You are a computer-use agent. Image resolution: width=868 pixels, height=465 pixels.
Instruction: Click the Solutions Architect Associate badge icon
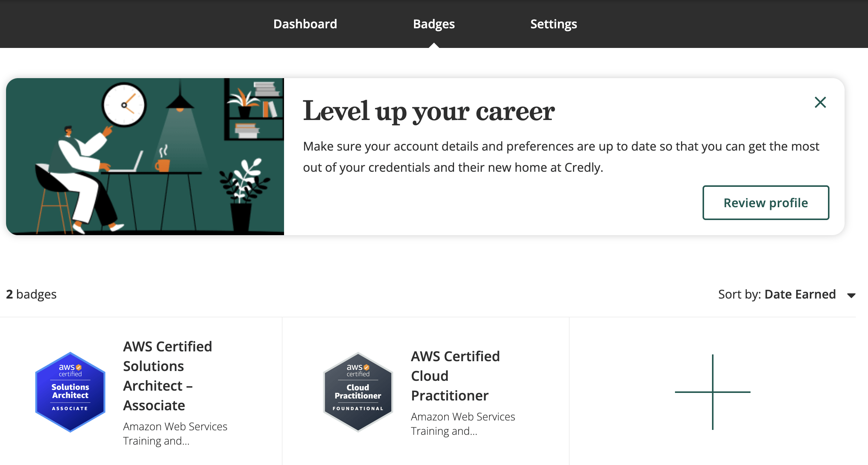(70, 392)
